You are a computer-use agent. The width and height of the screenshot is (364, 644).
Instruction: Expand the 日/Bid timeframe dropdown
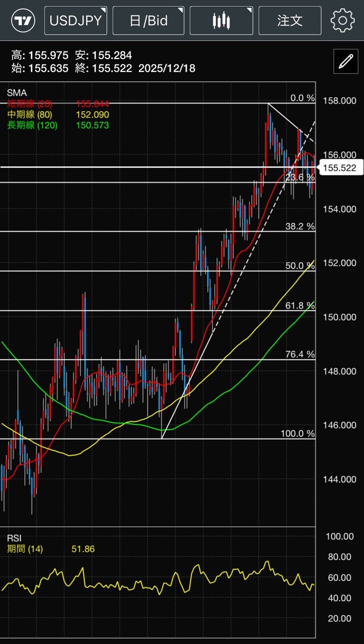coord(148,21)
